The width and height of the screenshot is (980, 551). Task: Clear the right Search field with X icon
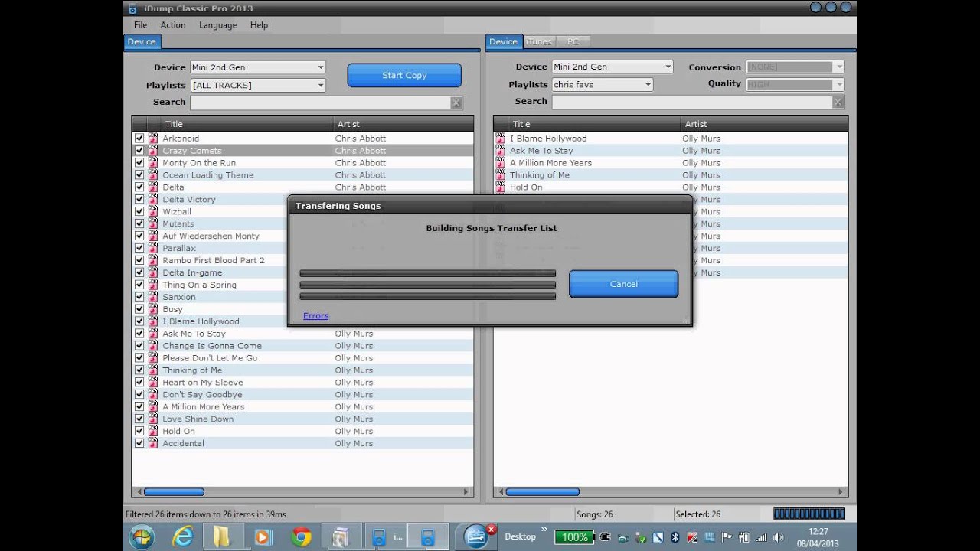click(x=838, y=102)
